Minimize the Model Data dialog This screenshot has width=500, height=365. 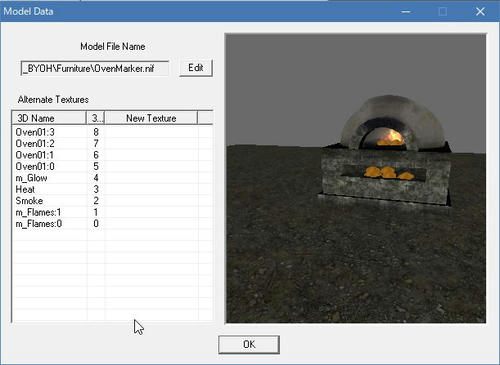pyautogui.click(x=406, y=11)
